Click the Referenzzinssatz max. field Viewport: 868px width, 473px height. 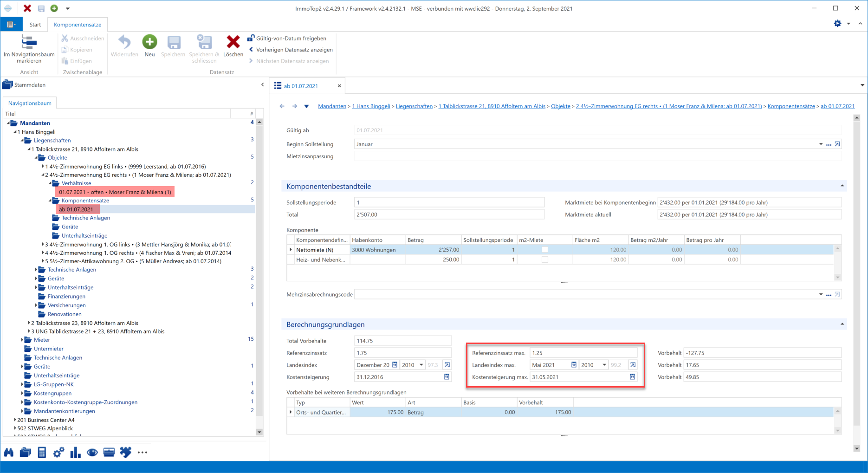(583, 353)
